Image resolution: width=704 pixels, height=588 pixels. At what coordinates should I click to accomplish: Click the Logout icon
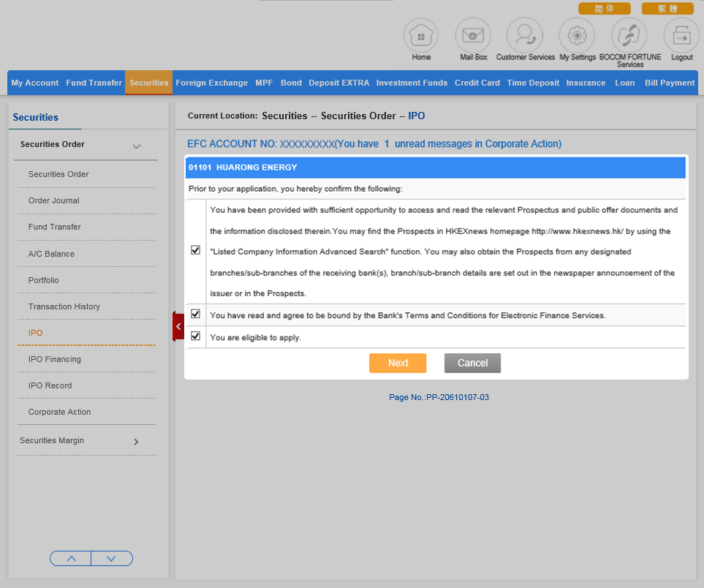tap(681, 35)
